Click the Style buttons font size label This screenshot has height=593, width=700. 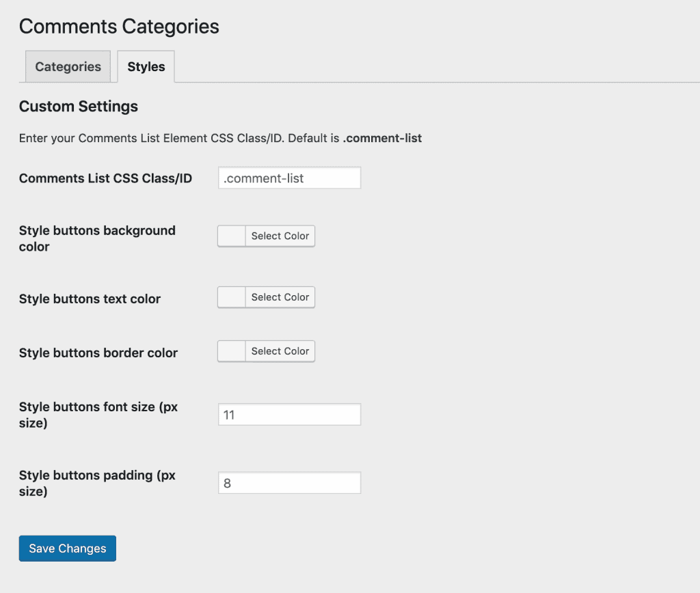tap(98, 415)
